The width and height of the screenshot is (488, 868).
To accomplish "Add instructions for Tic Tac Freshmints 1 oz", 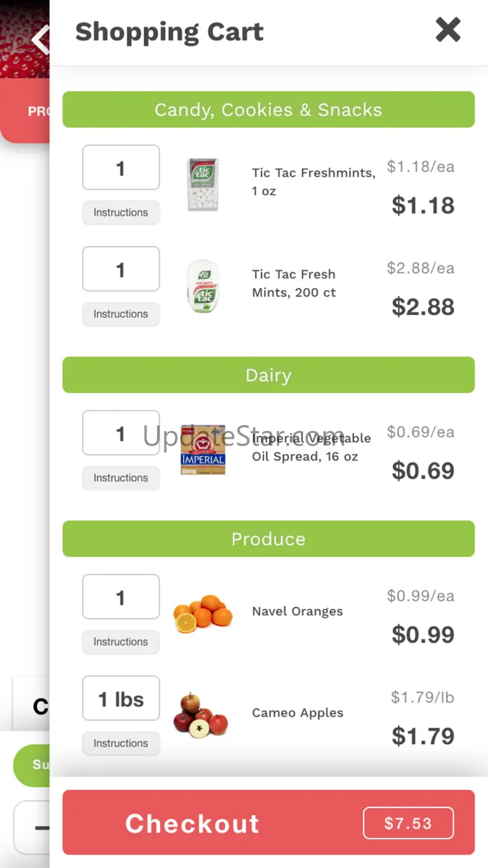I will point(121,213).
